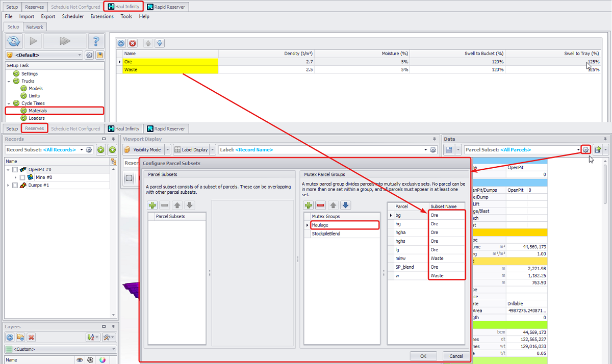
Task: Open the blue question mark help icon
Action: 96,41
